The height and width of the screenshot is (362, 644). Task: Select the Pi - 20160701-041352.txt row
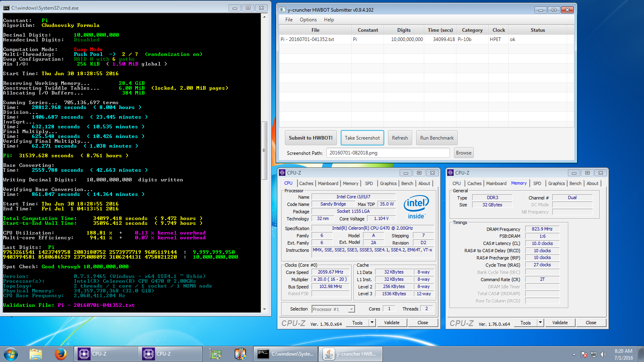click(427, 39)
